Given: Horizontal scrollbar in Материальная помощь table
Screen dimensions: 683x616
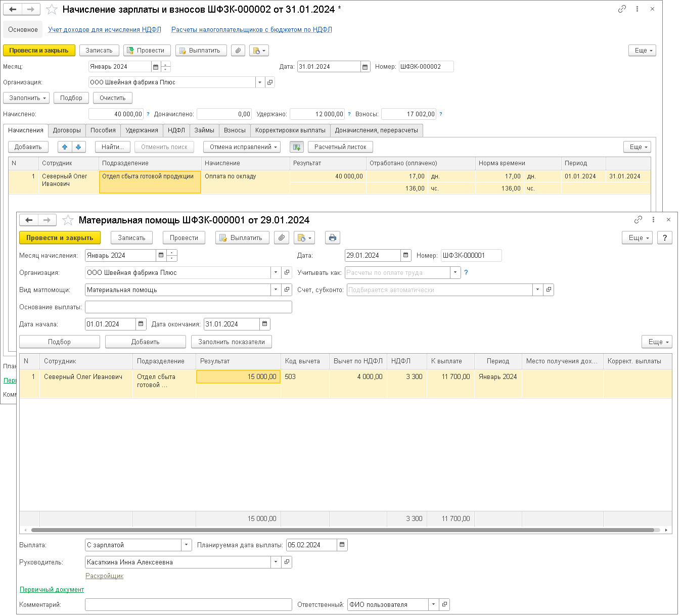Looking at the screenshot, I should [343, 530].
